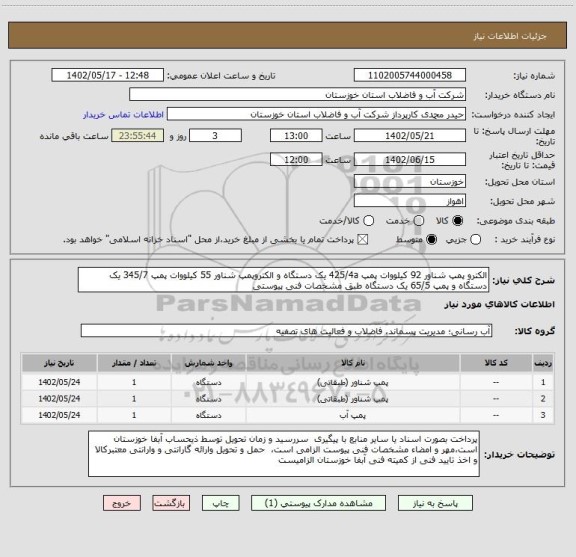
Task: Click row 2 unit cell دستگاه
Action: 208,399
